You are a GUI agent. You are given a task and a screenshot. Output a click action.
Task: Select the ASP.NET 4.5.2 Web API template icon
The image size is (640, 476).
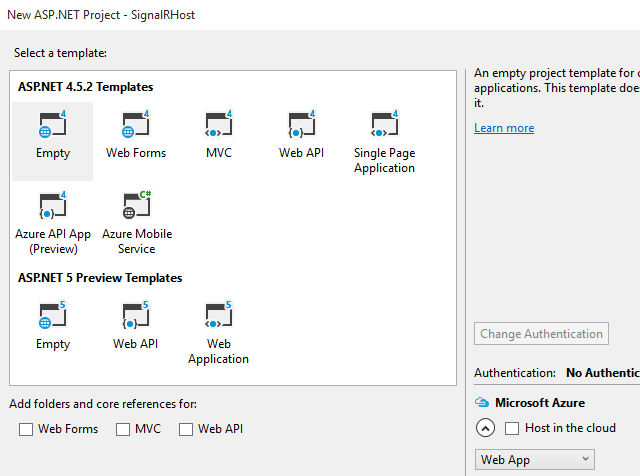[302, 124]
